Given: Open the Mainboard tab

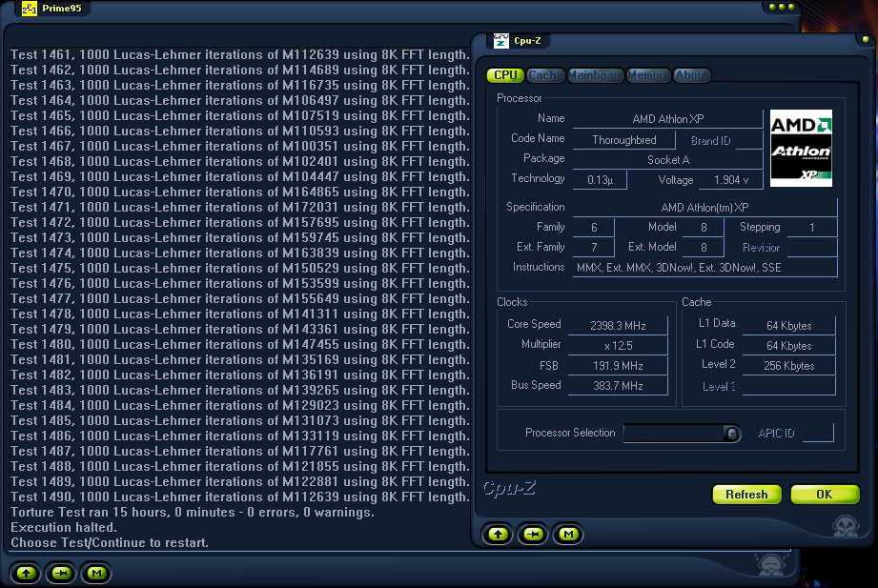Looking at the screenshot, I should coord(595,75).
